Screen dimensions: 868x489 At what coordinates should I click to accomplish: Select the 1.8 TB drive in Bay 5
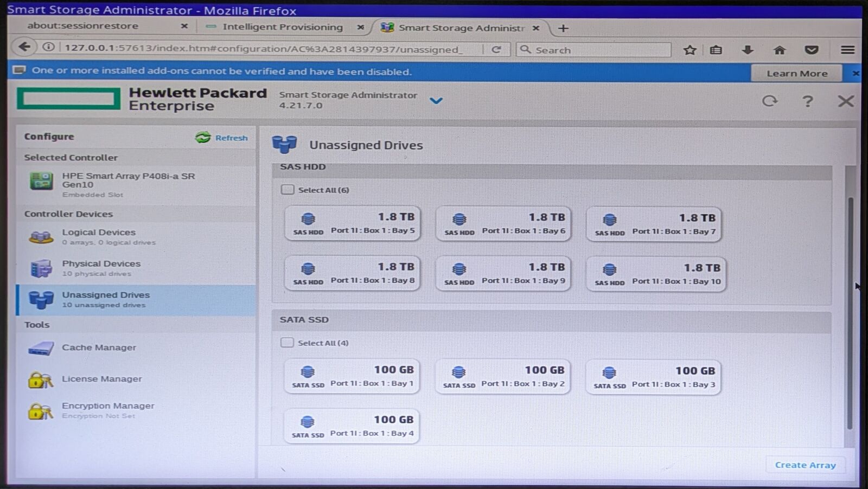(353, 223)
